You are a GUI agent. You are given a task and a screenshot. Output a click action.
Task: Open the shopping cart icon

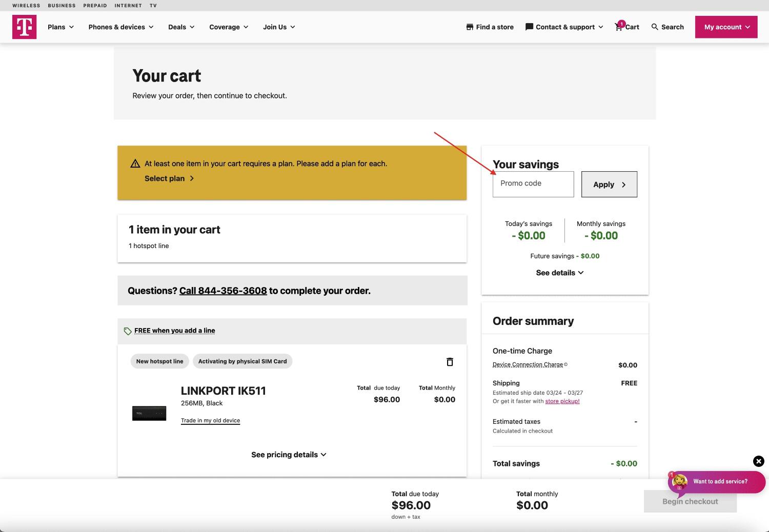click(x=619, y=27)
